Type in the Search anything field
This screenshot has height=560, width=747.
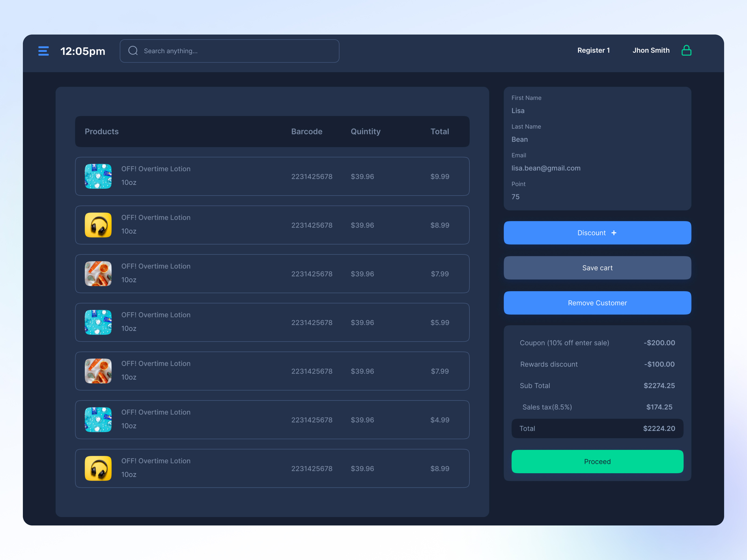click(236, 51)
